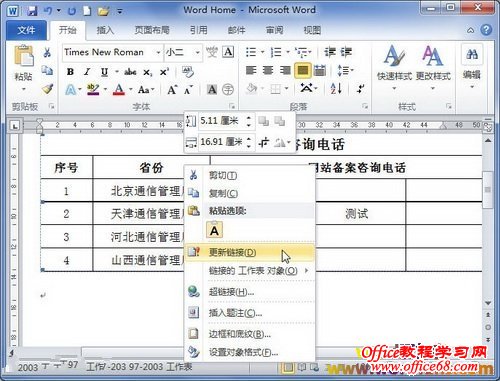Switch to the Review tab
The image size is (500, 381).
274,30
